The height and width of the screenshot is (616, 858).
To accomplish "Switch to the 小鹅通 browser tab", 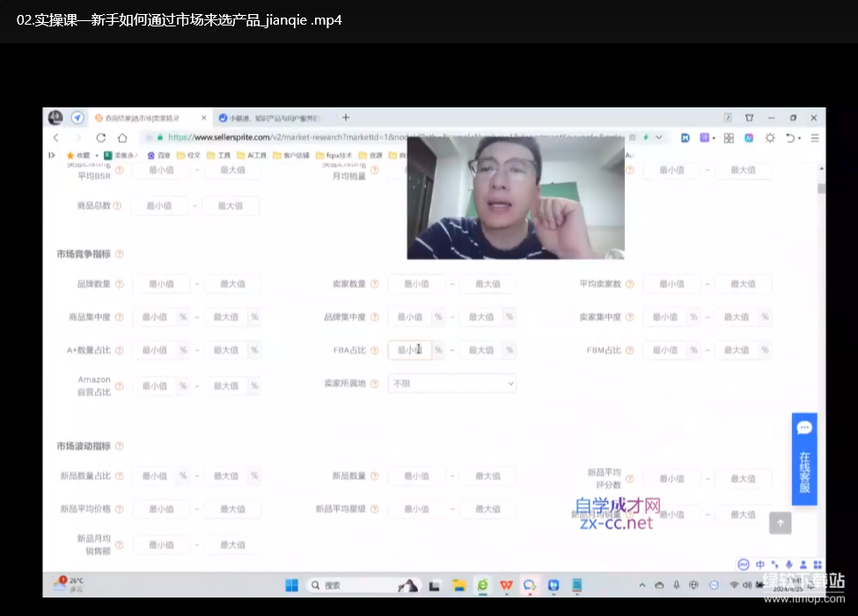I will coord(269,118).
